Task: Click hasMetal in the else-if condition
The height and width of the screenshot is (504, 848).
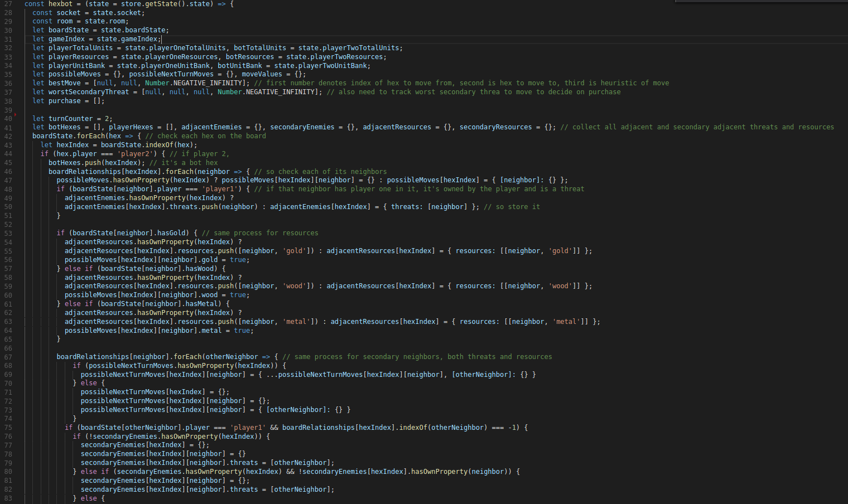Action: coord(203,304)
